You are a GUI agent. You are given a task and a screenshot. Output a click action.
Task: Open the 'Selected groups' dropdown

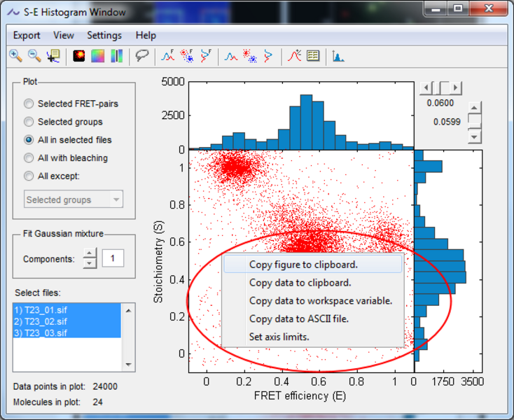[74, 199]
